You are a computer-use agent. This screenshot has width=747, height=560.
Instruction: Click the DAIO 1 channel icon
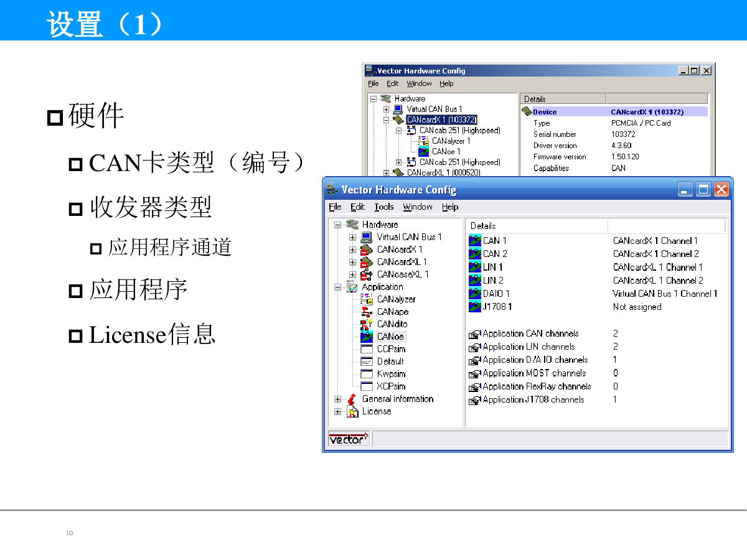[474, 294]
